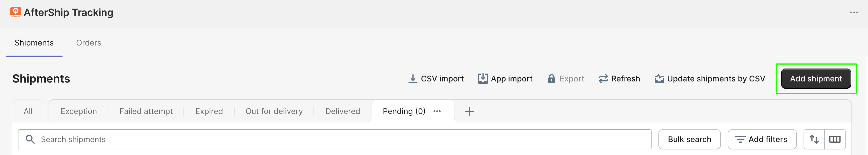Open Pending tab options ellipsis

[x=437, y=111]
